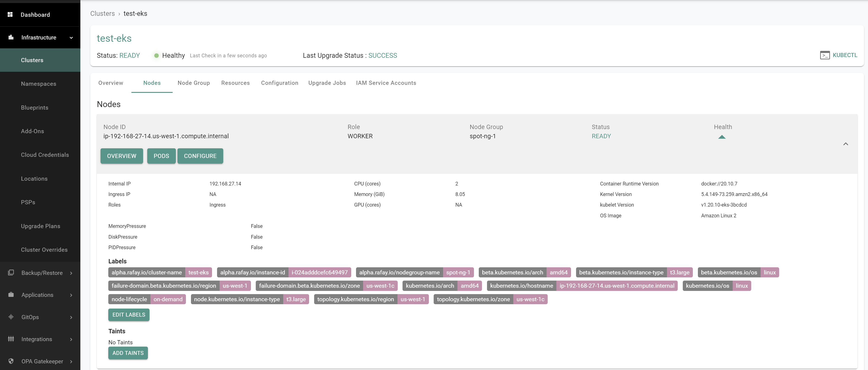Collapse the node details chevron

pos(845,144)
